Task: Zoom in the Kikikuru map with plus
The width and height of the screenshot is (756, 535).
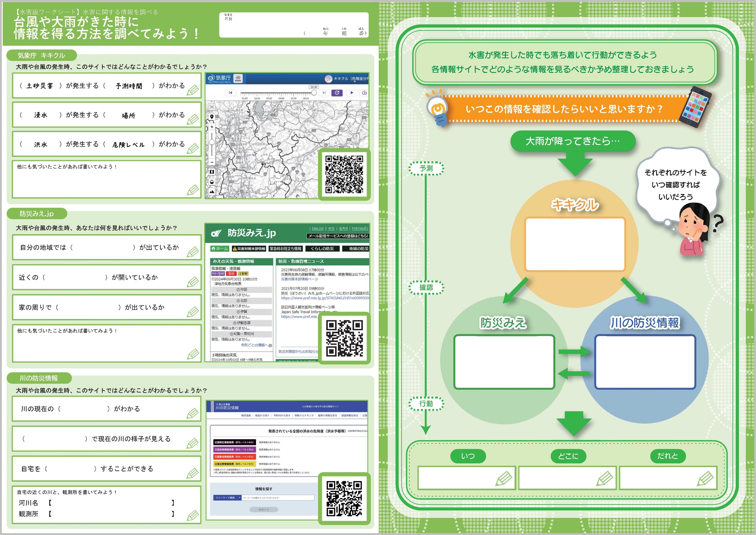Action: pos(212,127)
